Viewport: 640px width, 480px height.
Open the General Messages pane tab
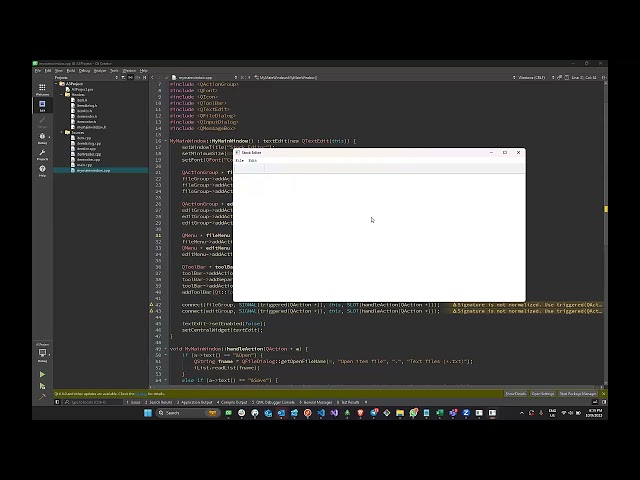point(316,402)
